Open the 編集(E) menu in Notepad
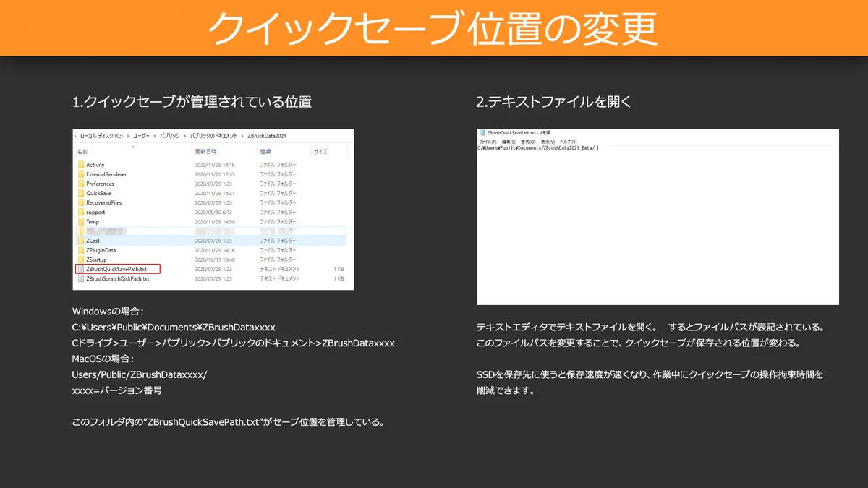Image resolution: width=868 pixels, height=488 pixels. 509,142
